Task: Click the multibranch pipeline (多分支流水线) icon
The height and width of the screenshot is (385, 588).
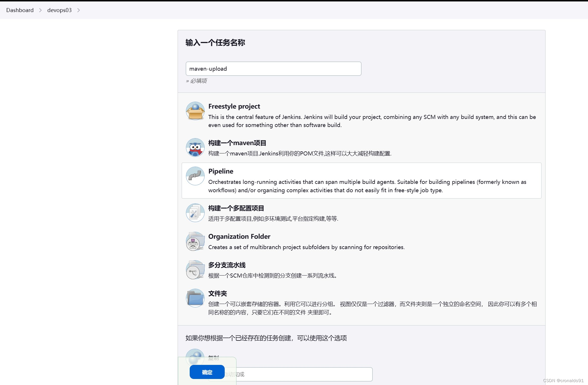Action: pyautogui.click(x=195, y=269)
